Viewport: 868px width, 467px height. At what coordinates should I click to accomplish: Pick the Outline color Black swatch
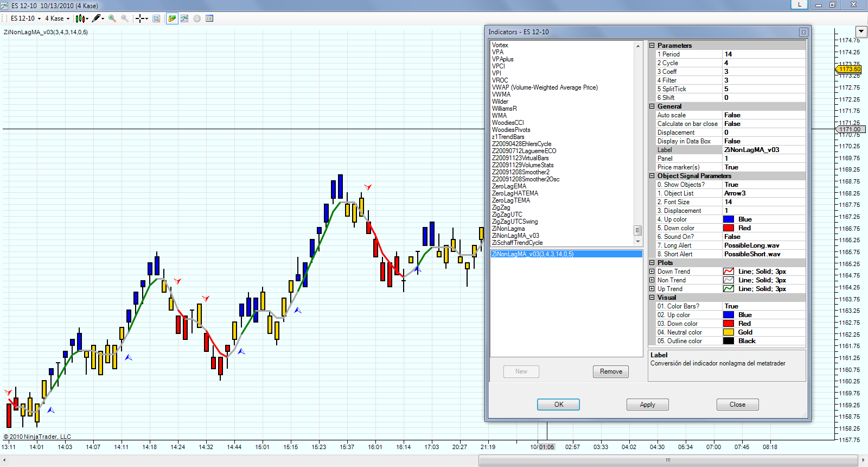click(x=729, y=341)
